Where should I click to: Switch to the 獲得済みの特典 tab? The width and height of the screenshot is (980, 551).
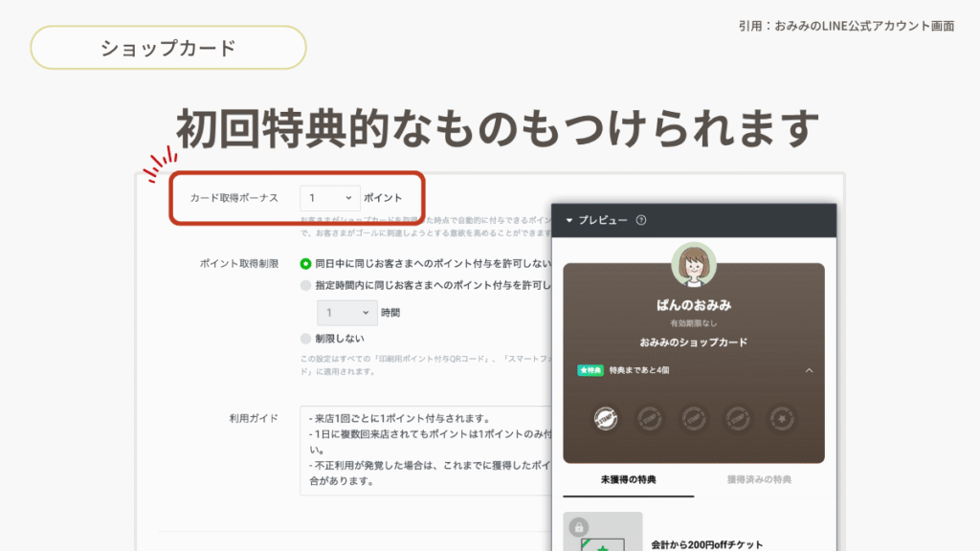759,479
